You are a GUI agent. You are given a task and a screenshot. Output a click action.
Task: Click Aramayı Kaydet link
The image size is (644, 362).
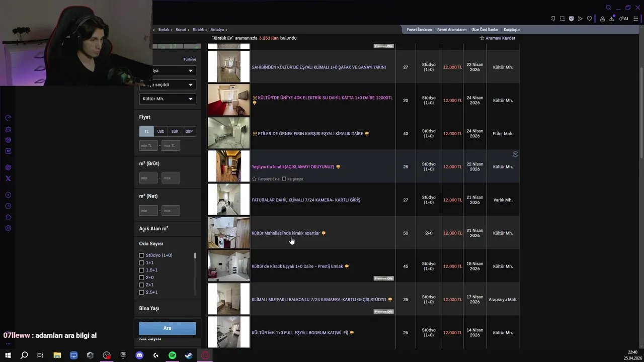tap(500, 38)
